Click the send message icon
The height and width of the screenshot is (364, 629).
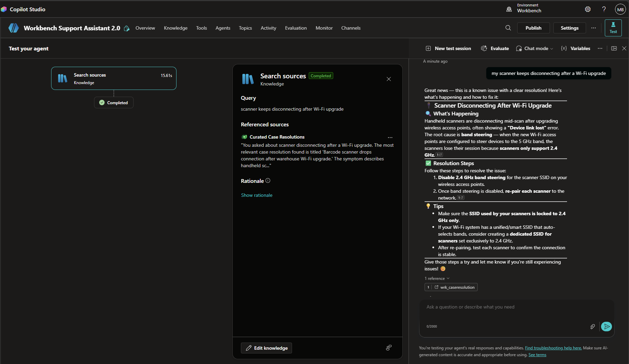[607, 327]
